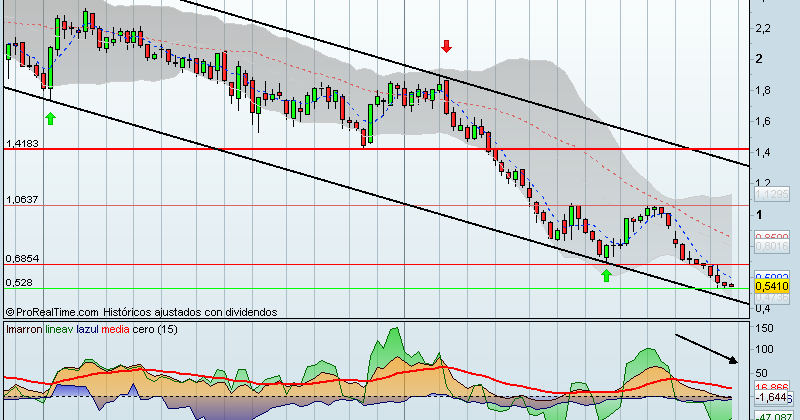
Task: Click the 100 indicator axis value
Action: tap(764, 350)
